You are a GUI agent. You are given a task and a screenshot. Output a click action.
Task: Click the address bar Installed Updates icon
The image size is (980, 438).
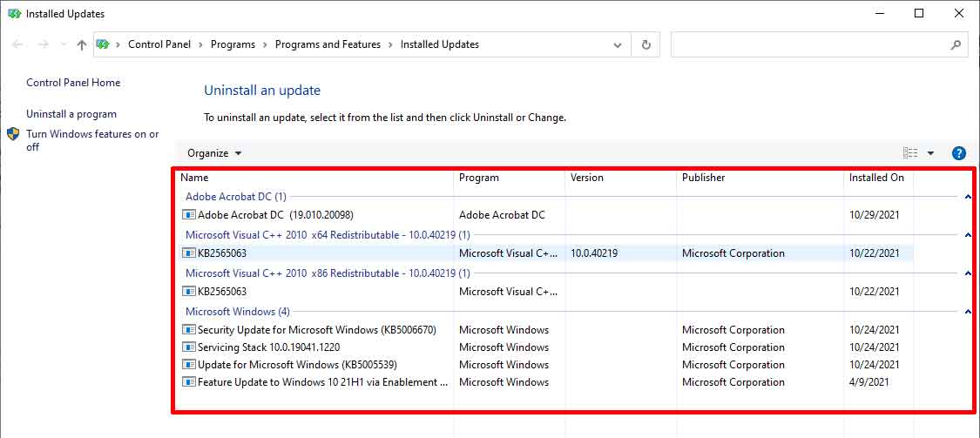pyautogui.click(x=103, y=44)
